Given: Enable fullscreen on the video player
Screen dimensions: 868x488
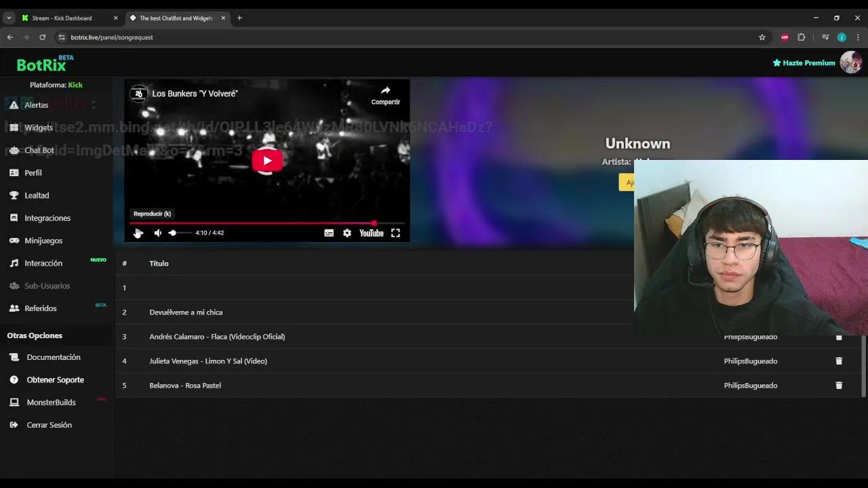Looking at the screenshot, I should click(395, 232).
